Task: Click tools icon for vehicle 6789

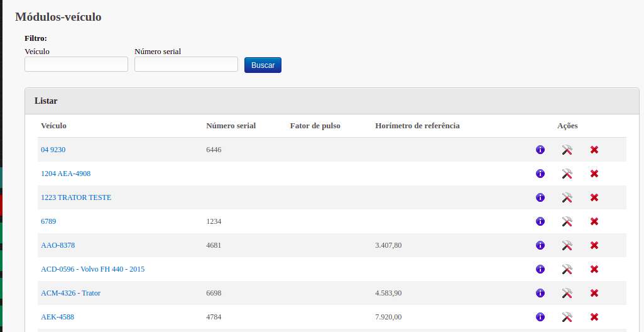Action: (x=567, y=221)
